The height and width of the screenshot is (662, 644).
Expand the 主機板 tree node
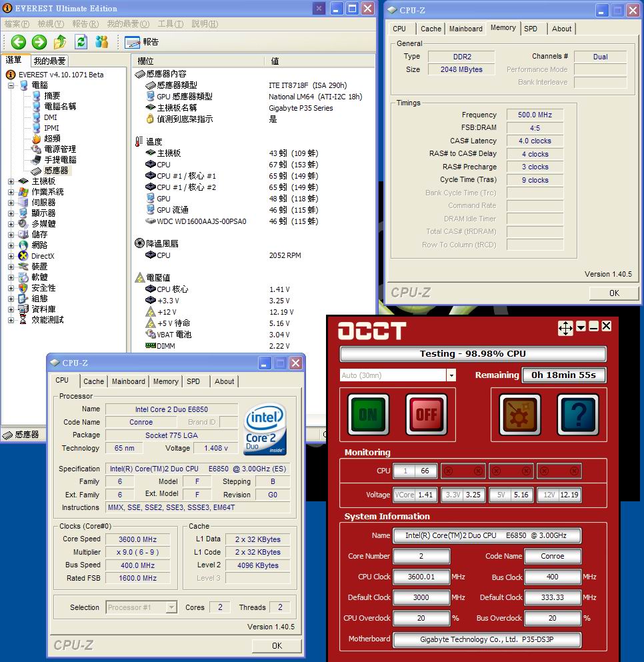click(x=11, y=181)
